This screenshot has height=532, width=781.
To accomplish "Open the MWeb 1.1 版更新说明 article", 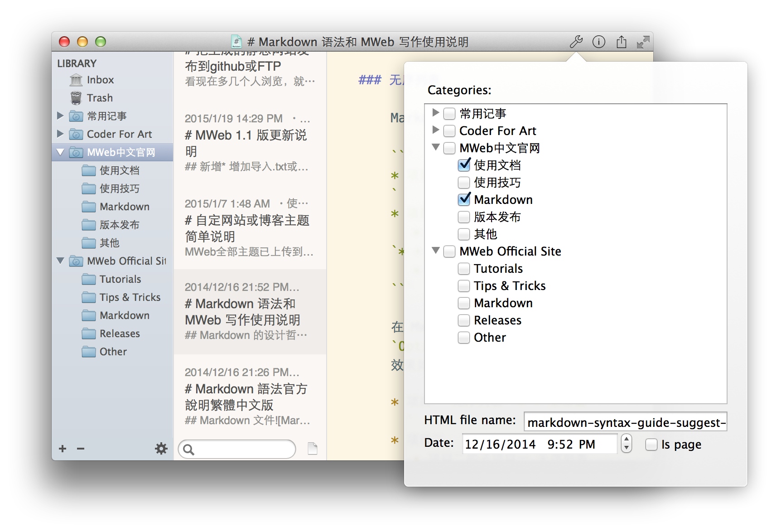I will 247,143.
